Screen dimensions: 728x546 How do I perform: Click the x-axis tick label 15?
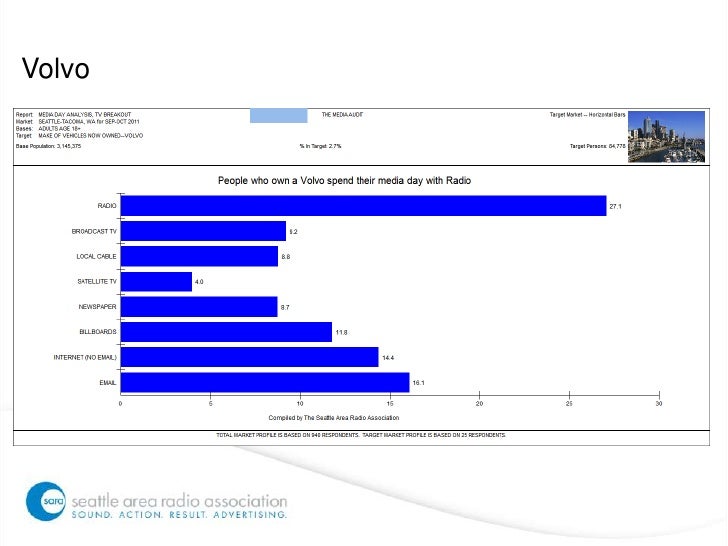click(x=390, y=404)
